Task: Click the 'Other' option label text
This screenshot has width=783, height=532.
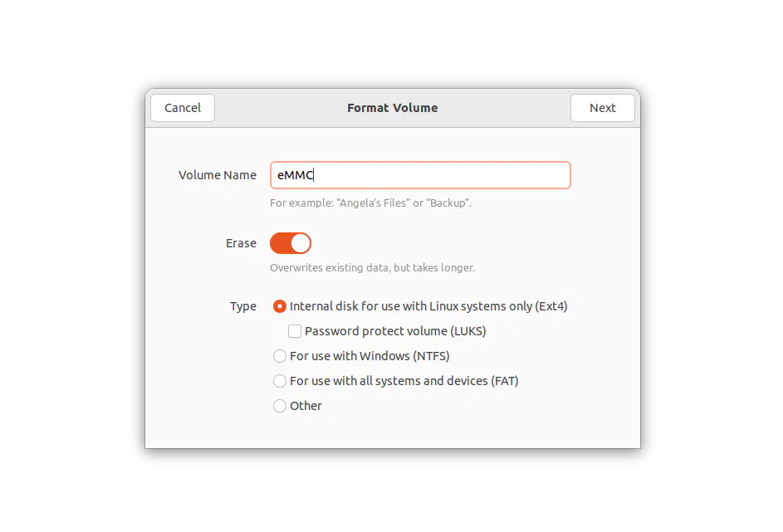Action: click(306, 406)
